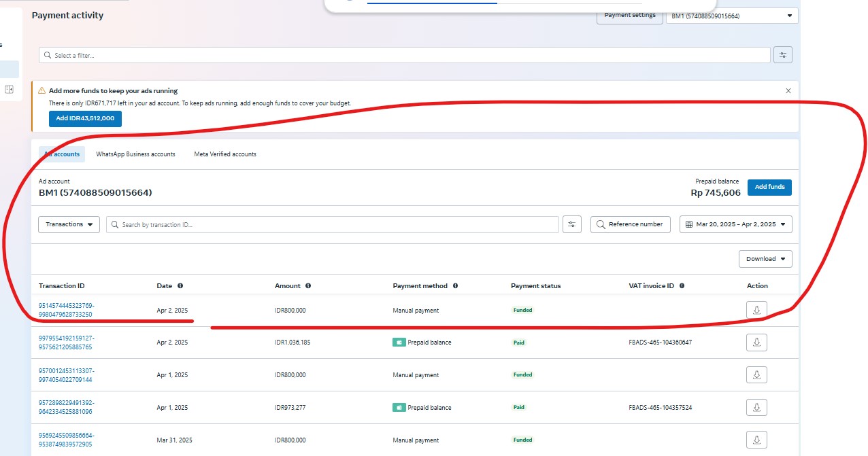Click the info icon beside VAT invoice ID
The height and width of the screenshot is (456, 868).
[682, 286]
